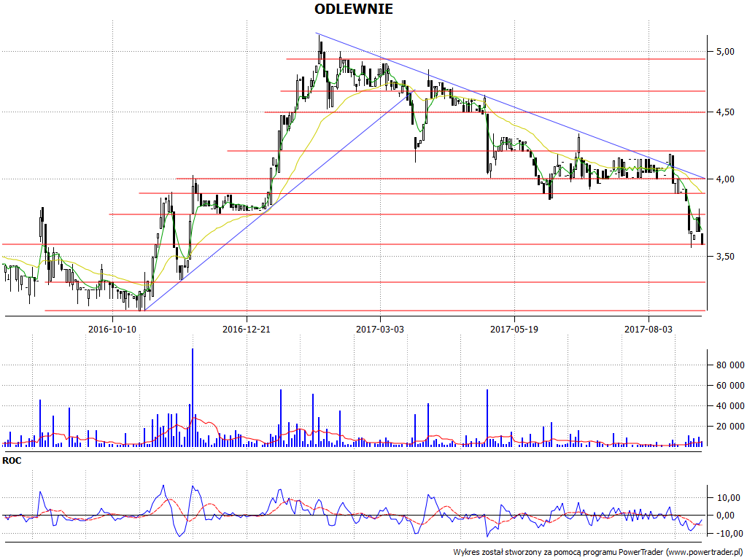Viewport: 747px width, 560px height.
Task: Click the ROC indicator label
Action: point(12,461)
